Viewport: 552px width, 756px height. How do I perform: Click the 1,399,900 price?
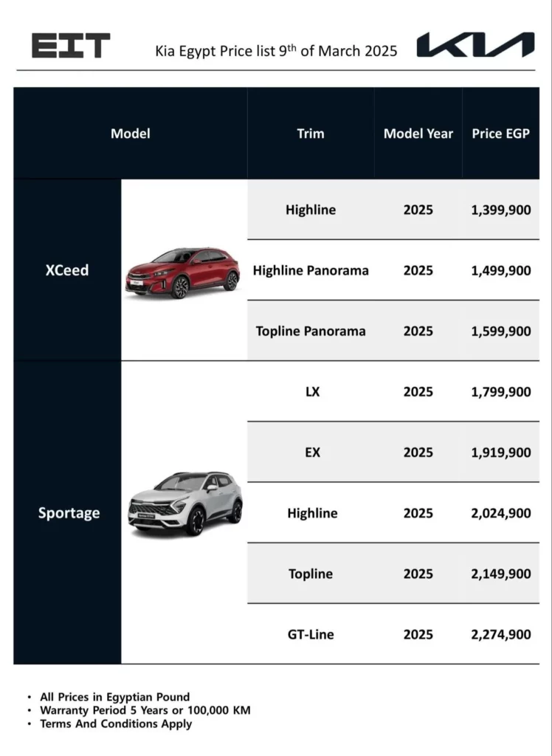point(500,210)
